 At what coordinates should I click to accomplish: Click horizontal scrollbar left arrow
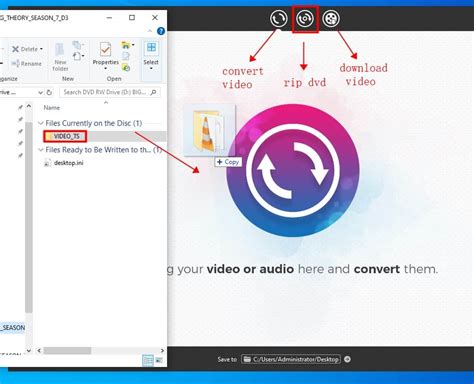39,351
